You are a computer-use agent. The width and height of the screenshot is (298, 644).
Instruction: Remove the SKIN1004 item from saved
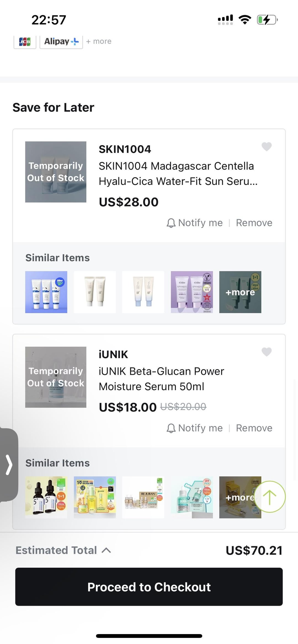click(254, 223)
